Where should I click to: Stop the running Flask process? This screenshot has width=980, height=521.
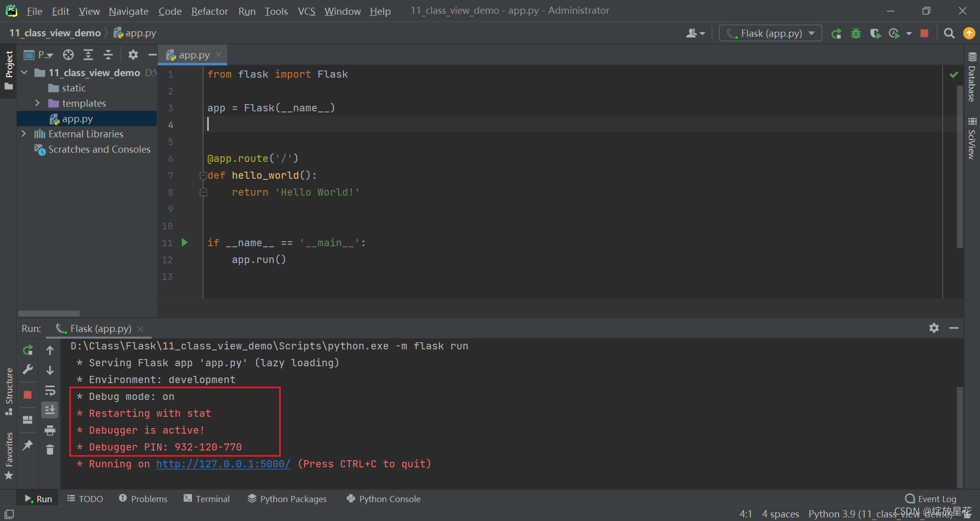pyautogui.click(x=924, y=33)
